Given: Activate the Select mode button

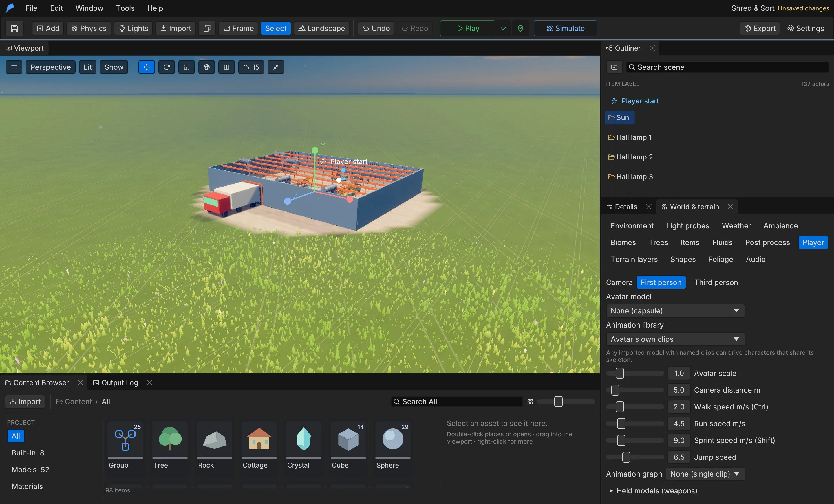Looking at the screenshot, I should point(275,28).
